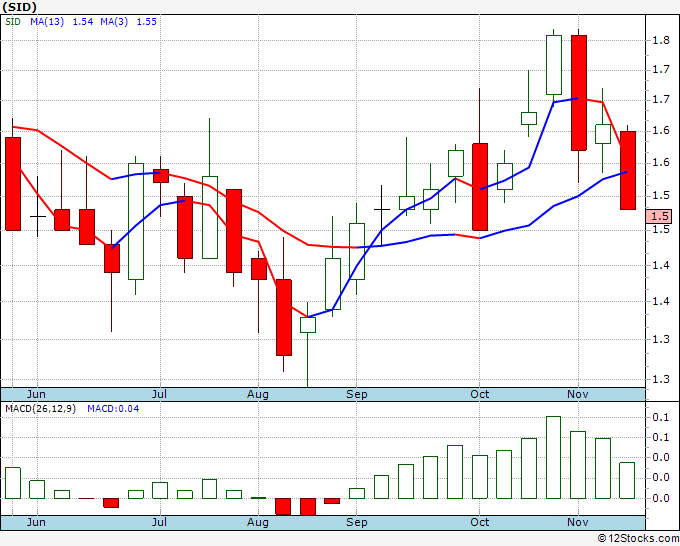Click the MACD:0.04 value label

(x=113, y=409)
